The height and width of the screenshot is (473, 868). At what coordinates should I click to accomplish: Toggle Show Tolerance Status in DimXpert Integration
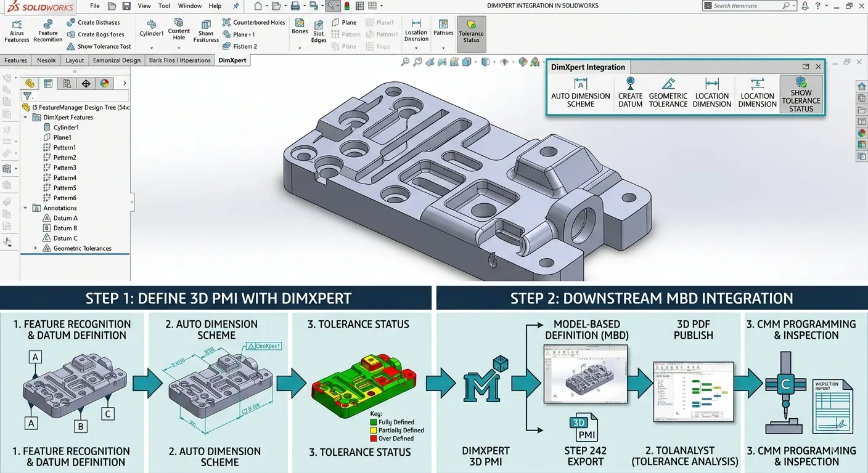801,94
